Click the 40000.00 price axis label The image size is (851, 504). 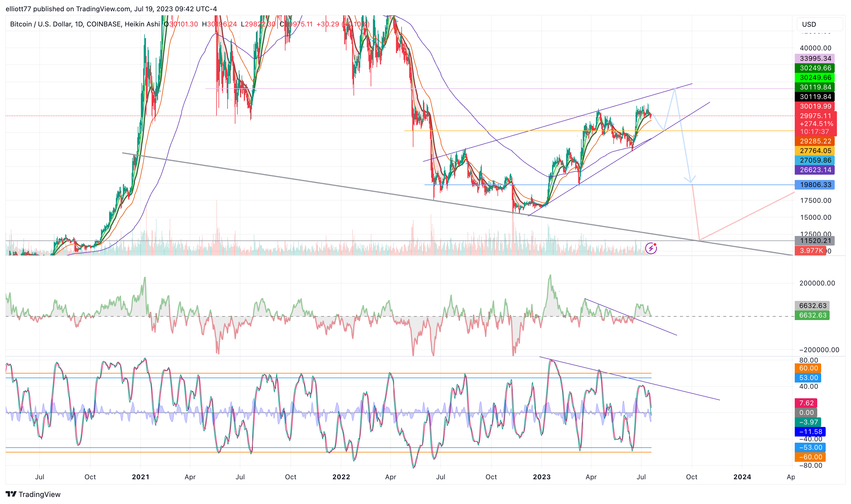pos(815,48)
